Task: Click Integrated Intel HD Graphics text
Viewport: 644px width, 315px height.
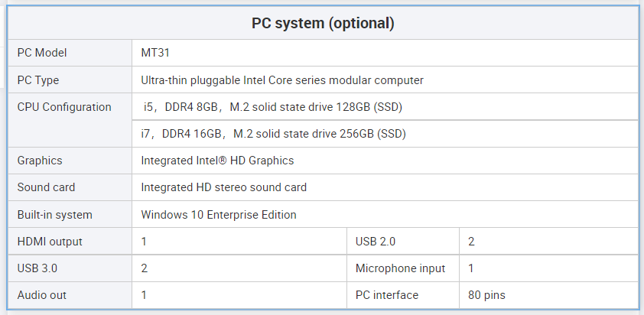Action: pos(217,161)
